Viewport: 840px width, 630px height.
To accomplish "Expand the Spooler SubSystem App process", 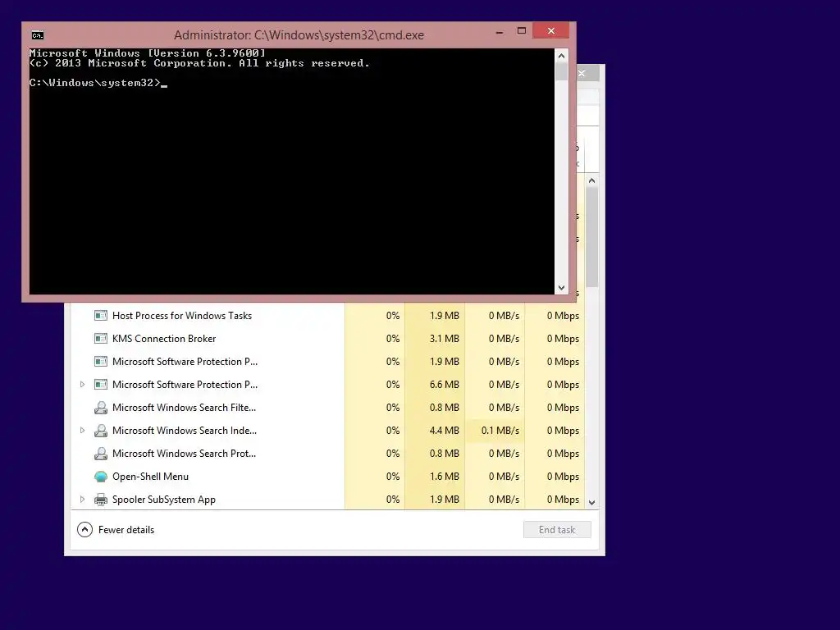I will coord(82,500).
